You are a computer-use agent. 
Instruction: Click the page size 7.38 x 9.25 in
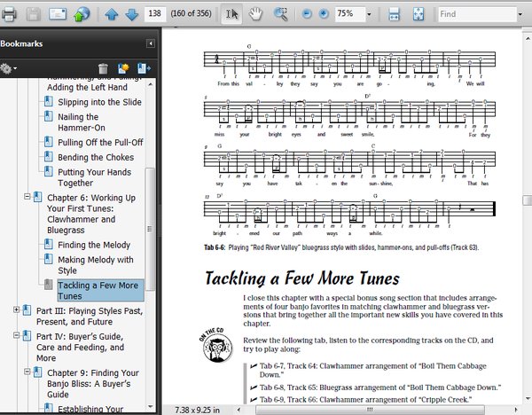click(x=198, y=410)
